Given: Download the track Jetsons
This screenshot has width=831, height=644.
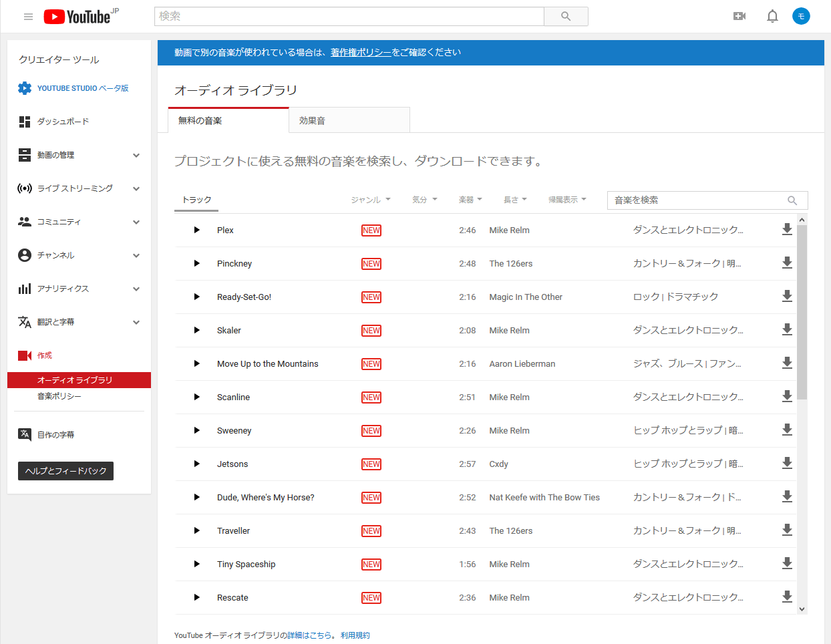Looking at the screenshot, I should [x=787, y=463].
